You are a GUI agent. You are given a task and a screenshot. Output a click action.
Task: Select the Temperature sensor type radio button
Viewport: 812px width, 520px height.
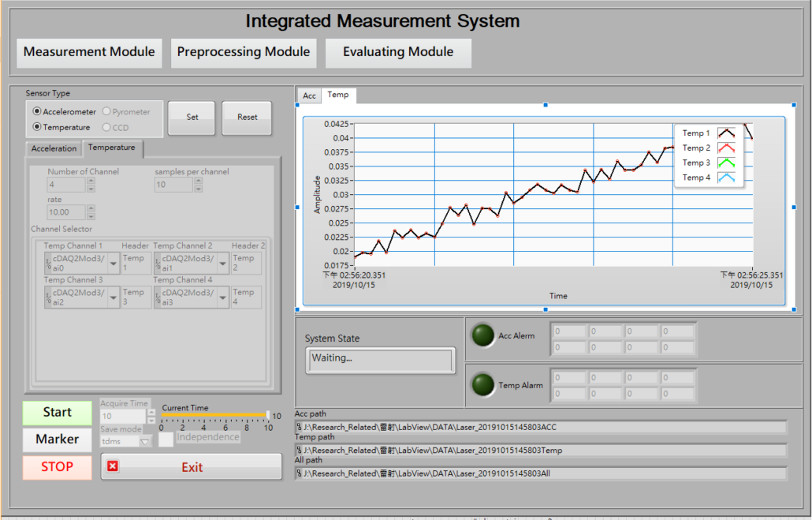coord(37,127)
